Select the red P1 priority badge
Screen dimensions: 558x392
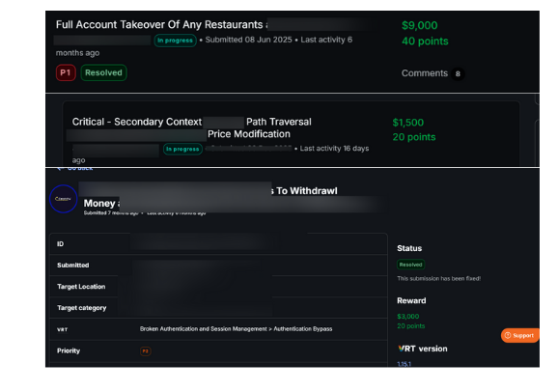(x=66, y=72)
